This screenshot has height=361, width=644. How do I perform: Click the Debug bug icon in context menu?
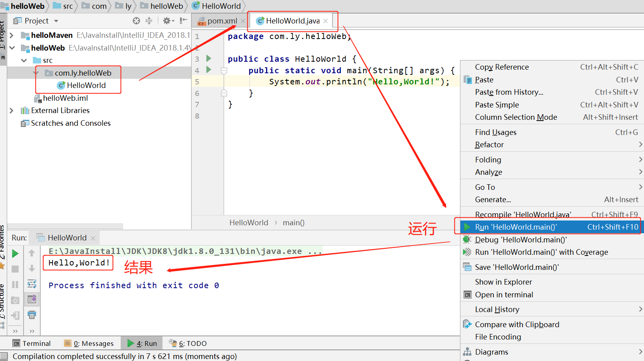click(x=467, y=240)
